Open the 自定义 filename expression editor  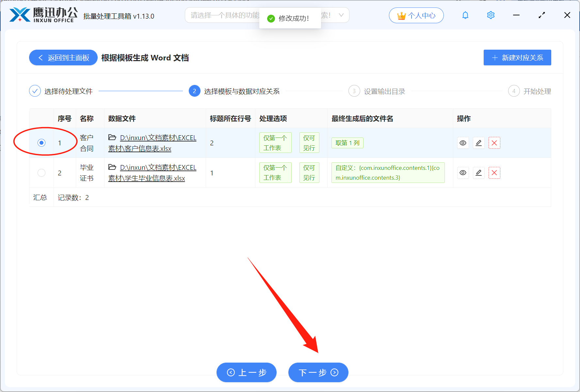[x=388, y=172]
